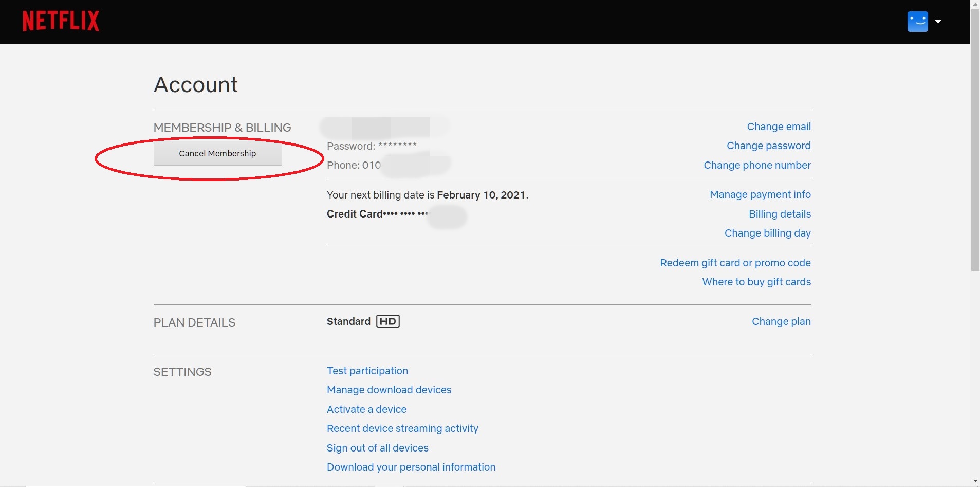The image size is (980, 487).
Task: Open Manage payment info
Action: 760,194
